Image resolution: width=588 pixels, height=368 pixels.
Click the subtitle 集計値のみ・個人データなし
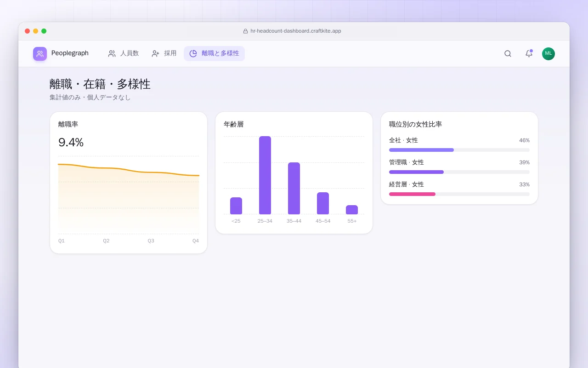[x=90, y=98]
